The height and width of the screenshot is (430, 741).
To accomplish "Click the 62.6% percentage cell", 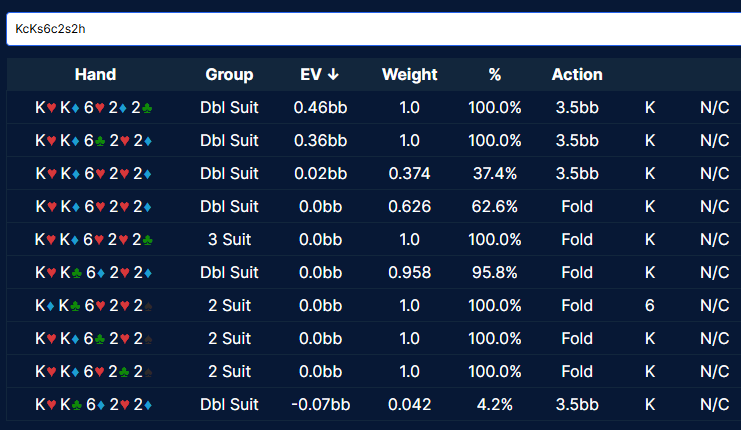I will pyautogui.click(x=494, y=207).
